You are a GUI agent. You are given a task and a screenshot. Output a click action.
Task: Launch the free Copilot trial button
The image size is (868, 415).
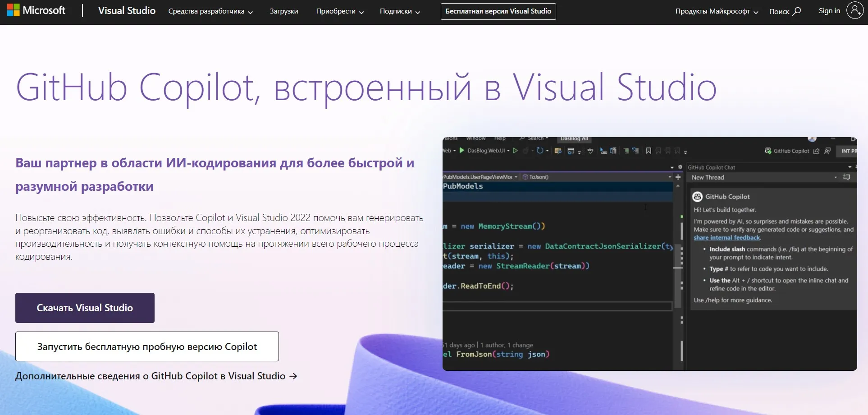pos(147,346)
